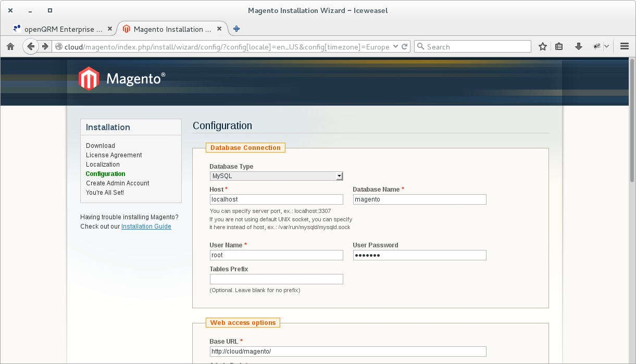Screen dimensions: 636x364
Task: Open a new tab with plus icon
Action: point(236,29)
